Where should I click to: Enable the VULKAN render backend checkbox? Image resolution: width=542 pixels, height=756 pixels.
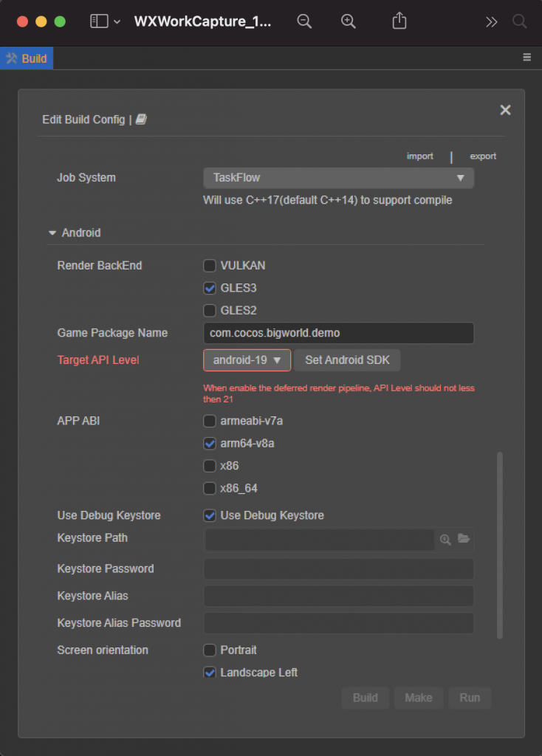coord(209,265)
